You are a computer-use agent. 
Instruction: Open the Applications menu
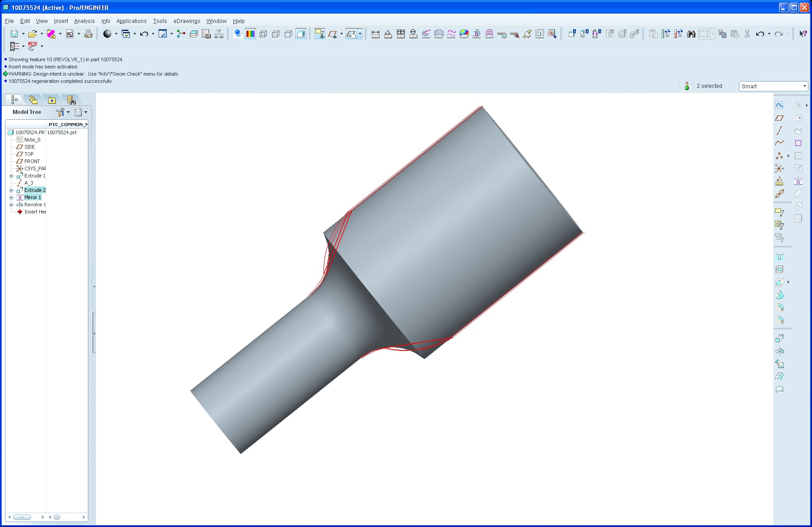coord(131,21)
